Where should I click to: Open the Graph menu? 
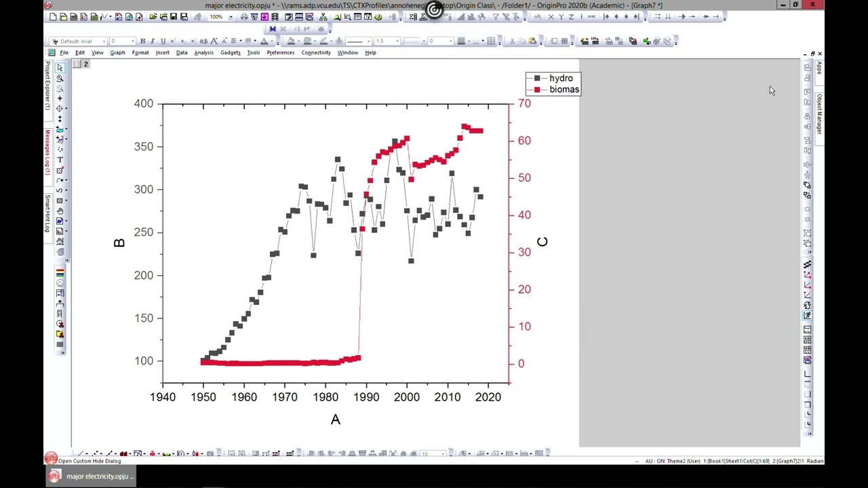[117, 52]
